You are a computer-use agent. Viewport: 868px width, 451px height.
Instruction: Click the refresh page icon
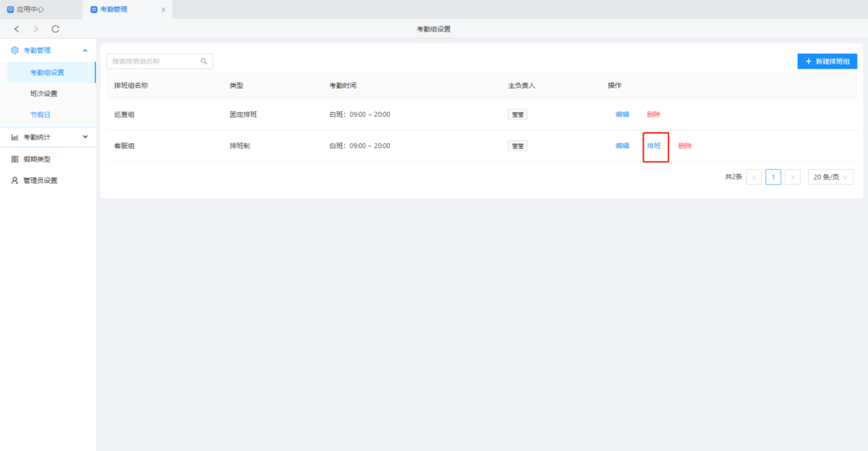(x=56, y=29)
